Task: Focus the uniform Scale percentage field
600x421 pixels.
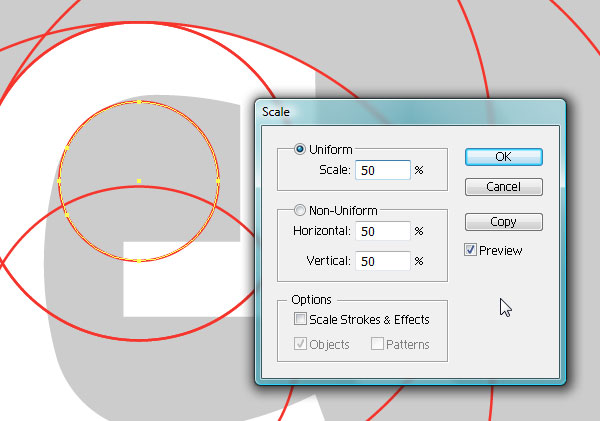Action: point(383,170)
